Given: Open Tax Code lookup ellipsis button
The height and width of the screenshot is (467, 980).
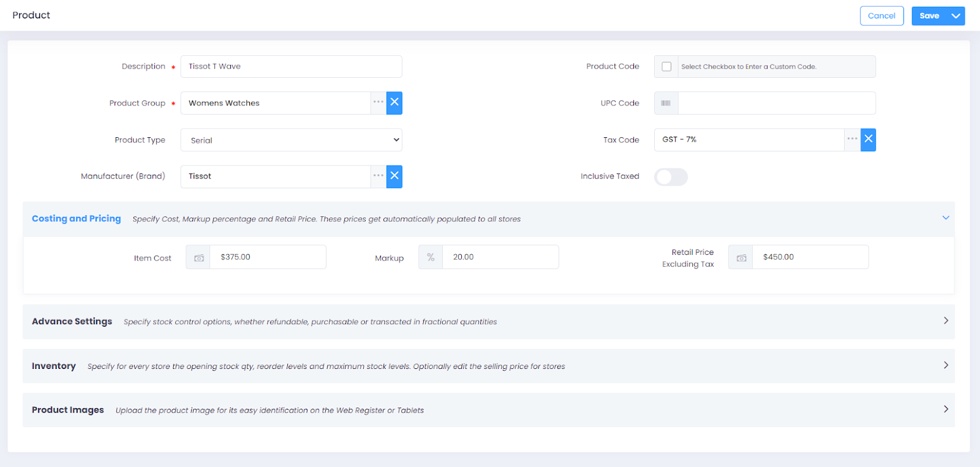Looking at the screenshot, I should coord(852,140).
